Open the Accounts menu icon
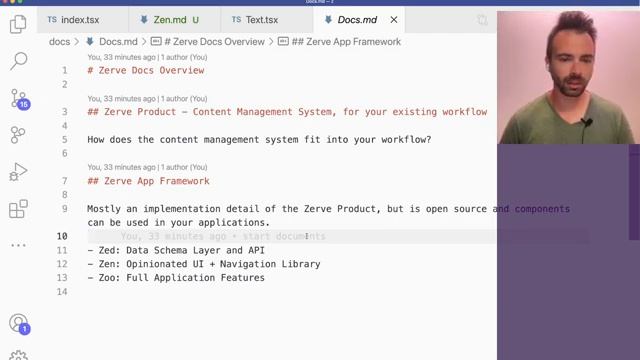 click(19, 324)
